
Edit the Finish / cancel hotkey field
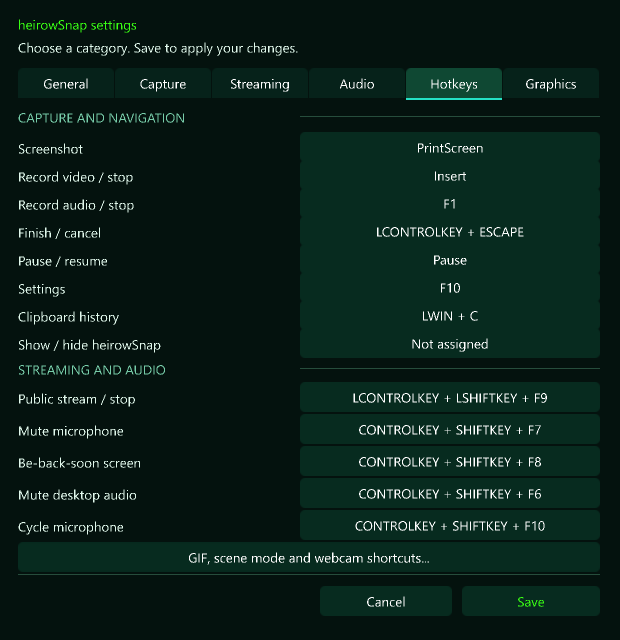coord(450,232)
